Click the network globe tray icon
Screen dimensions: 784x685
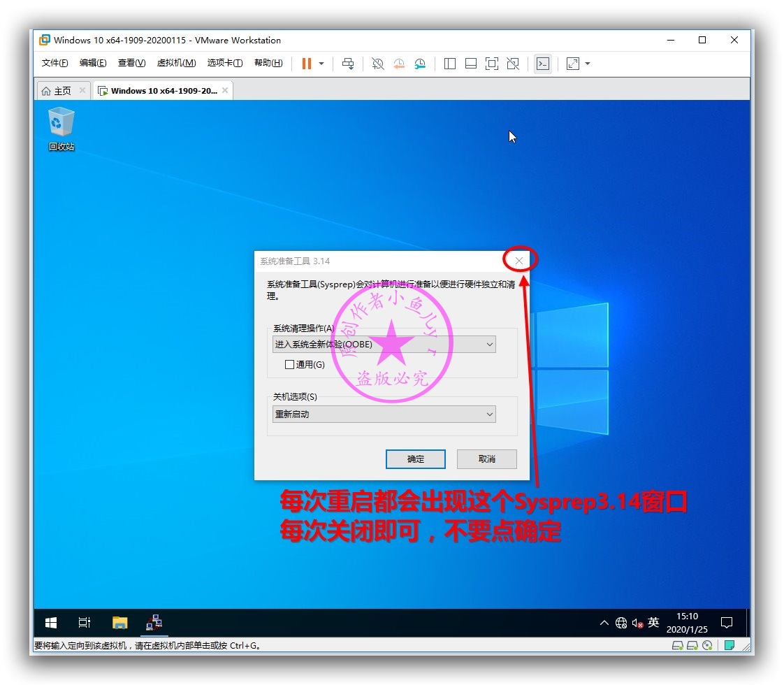pos(621,623)
